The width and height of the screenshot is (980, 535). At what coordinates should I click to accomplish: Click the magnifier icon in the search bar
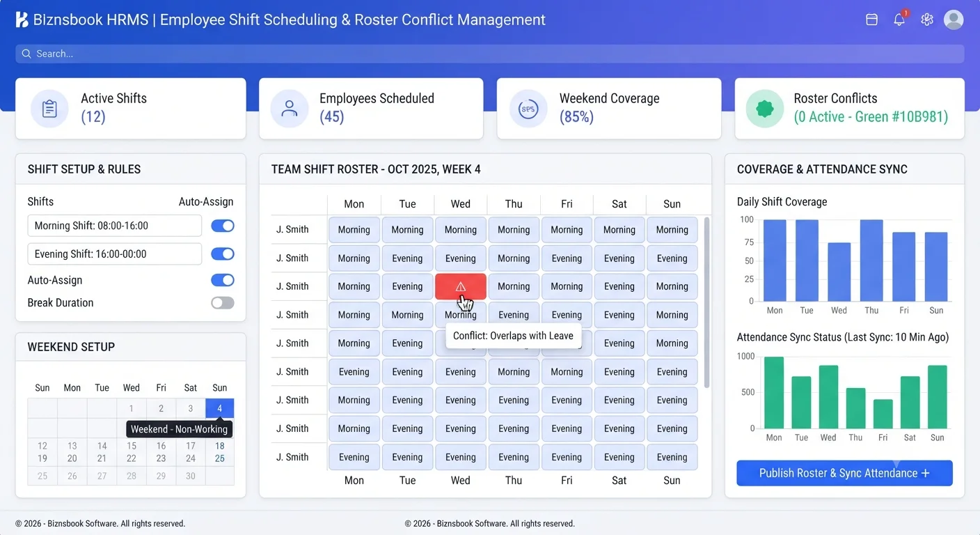pyautogui.click(x=26, y=54)
